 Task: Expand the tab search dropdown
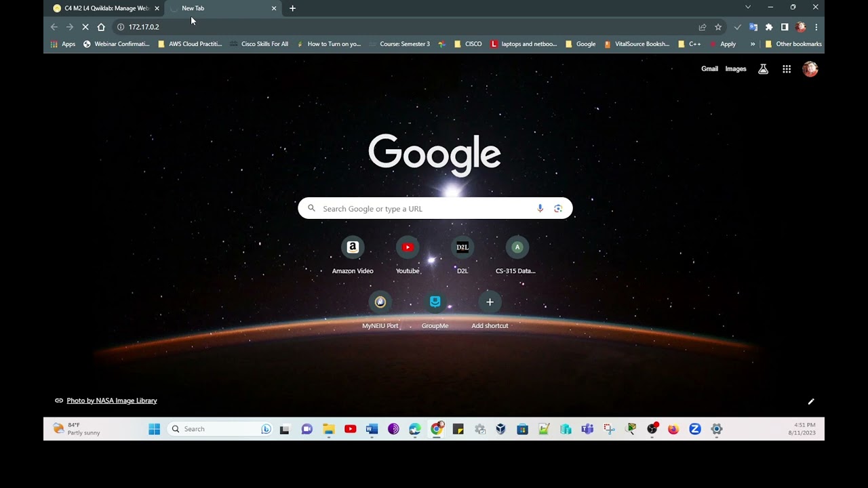pos(748,7)
